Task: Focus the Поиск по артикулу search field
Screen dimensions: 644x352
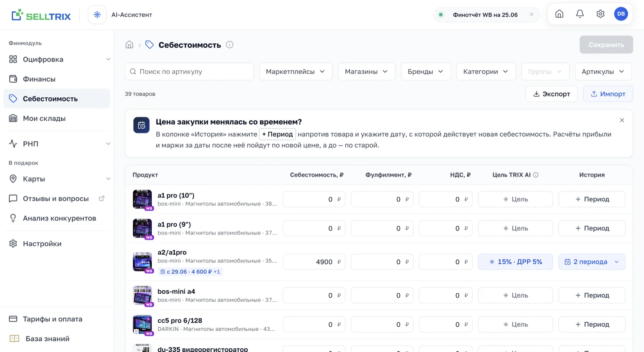Action: (x=189, y=72)
